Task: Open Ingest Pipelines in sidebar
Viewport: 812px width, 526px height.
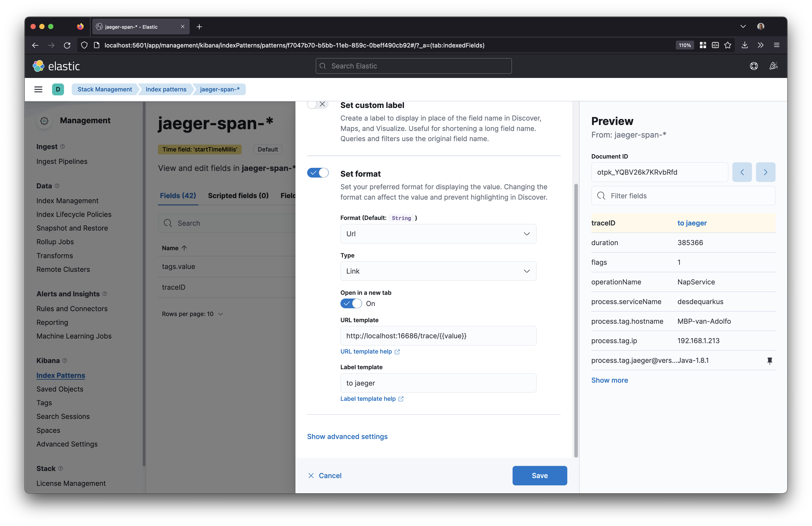Action: [x=62, y=161]
